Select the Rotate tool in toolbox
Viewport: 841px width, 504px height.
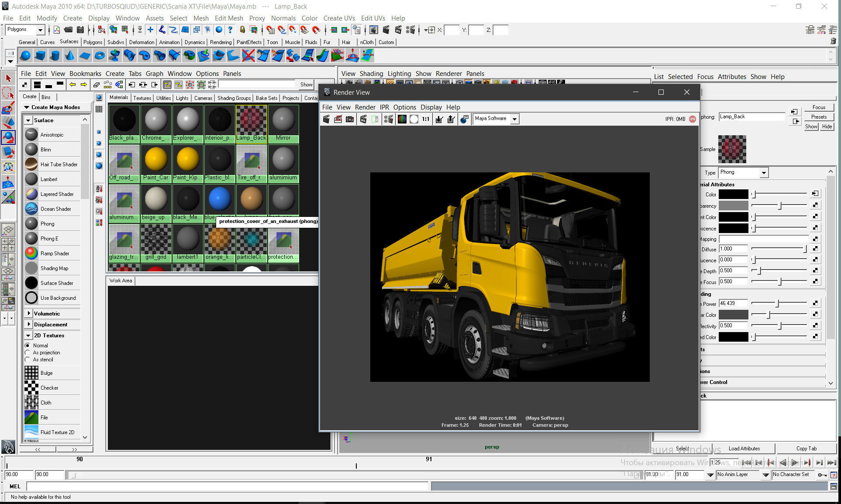[x=8, y=137]
